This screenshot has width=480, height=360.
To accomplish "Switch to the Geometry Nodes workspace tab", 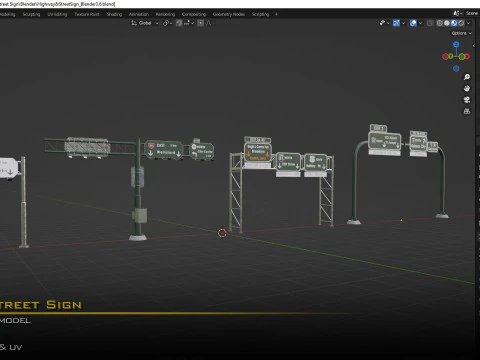I will (x=229, y=14).
